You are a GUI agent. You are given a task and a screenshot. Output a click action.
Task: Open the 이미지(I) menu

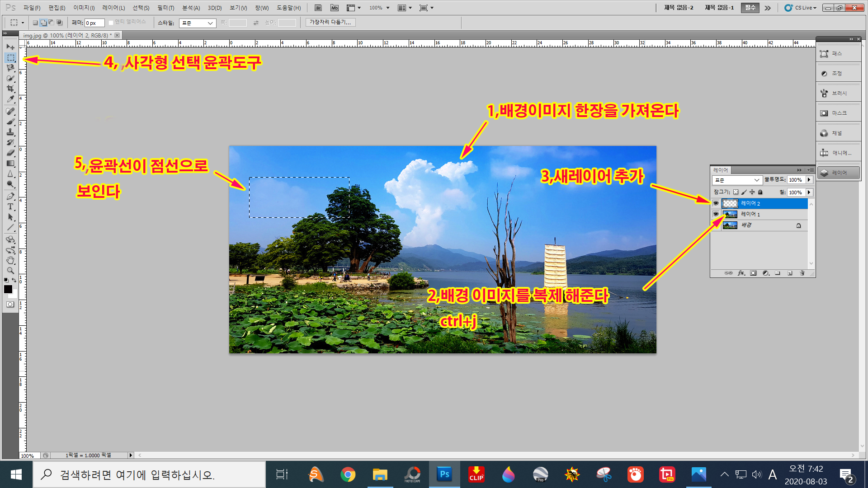coord(84,8)
